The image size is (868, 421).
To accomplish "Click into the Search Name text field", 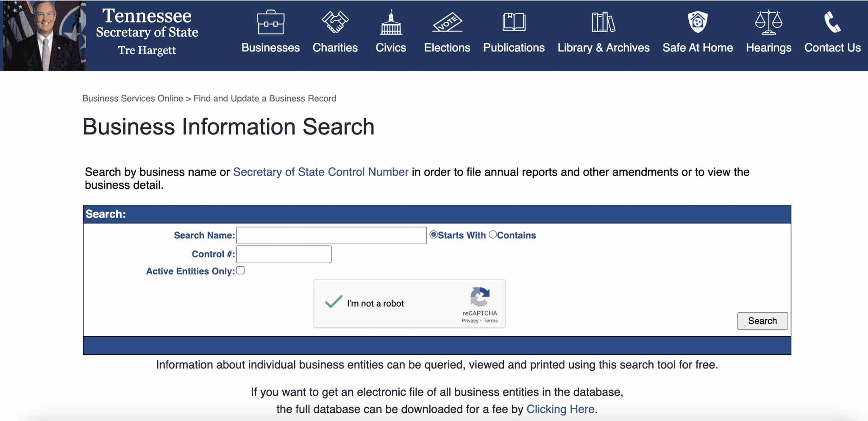I will 331,235.
